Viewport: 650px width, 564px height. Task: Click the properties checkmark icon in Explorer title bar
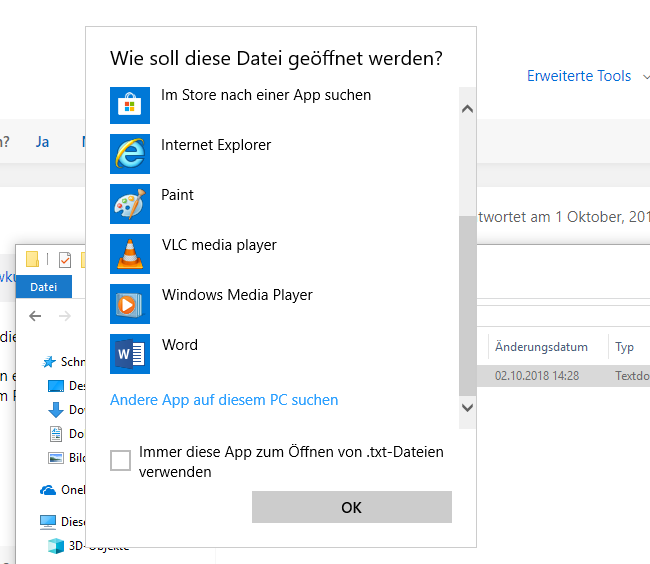(65, 260)
